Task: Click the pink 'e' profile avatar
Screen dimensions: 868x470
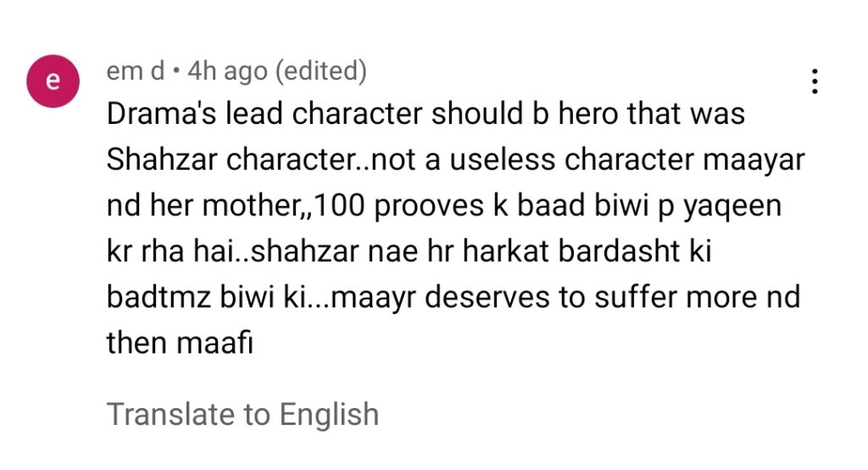Action: [x=53, y=81]
